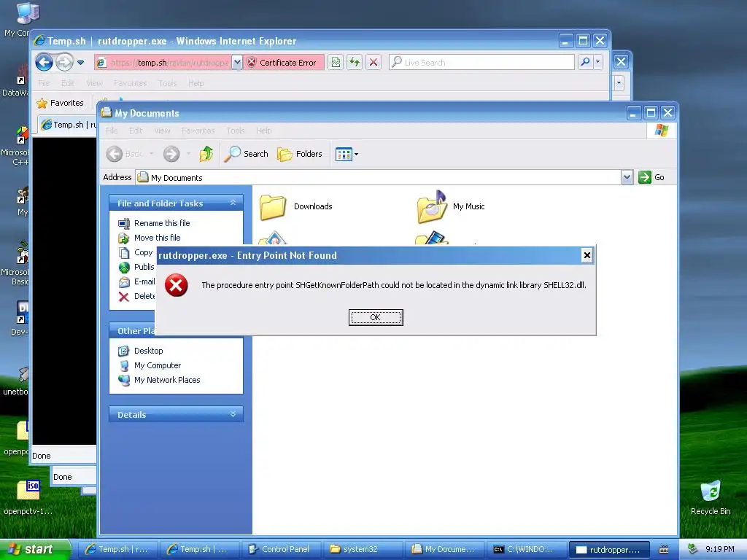Open the Certificate Error notice
Viewport: 747px width, 560px height.
tap(283, 63)
